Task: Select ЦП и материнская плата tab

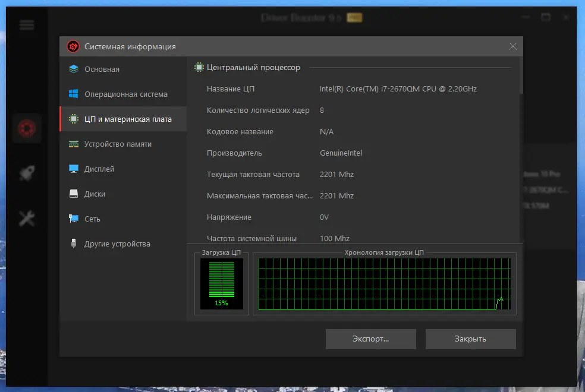Action: 123,119
